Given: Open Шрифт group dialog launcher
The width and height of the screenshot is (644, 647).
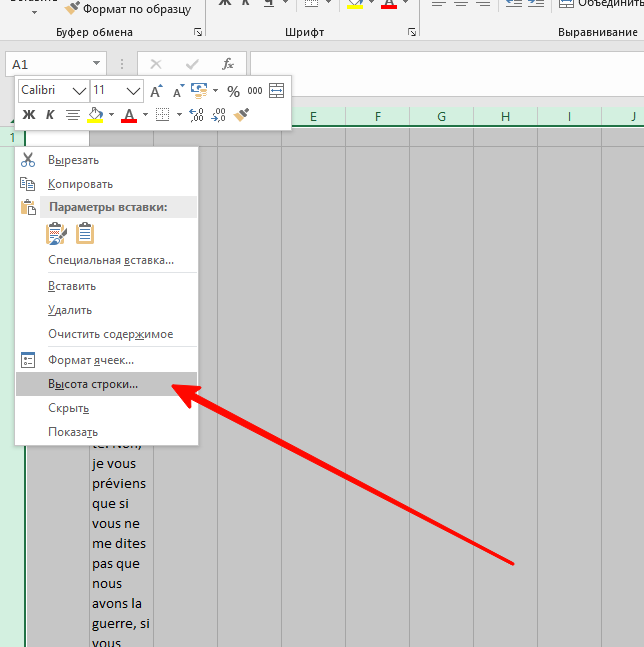Looking at the screenshot, I should click(412, 32).
